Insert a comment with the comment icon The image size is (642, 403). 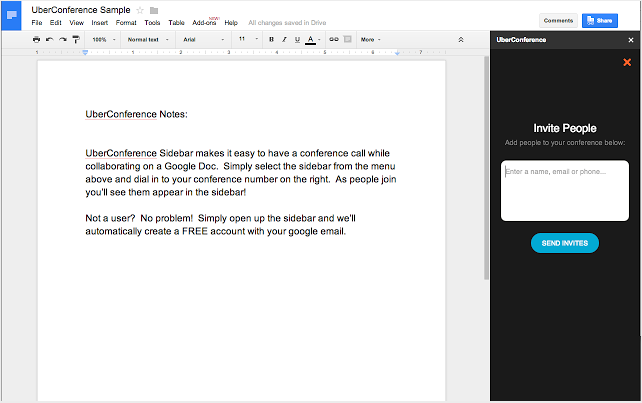(x=347, y=39)
